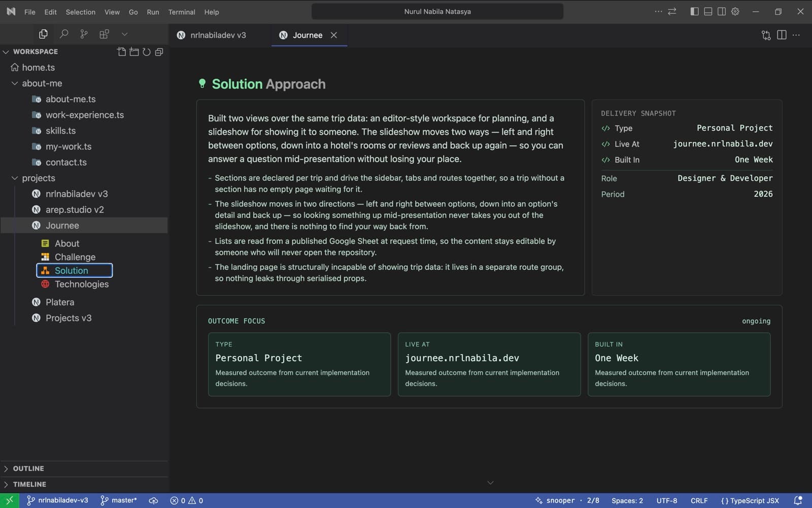Toggle the primary sidebar layout icon
The image size is (812, 508).
tap(694, 11)
